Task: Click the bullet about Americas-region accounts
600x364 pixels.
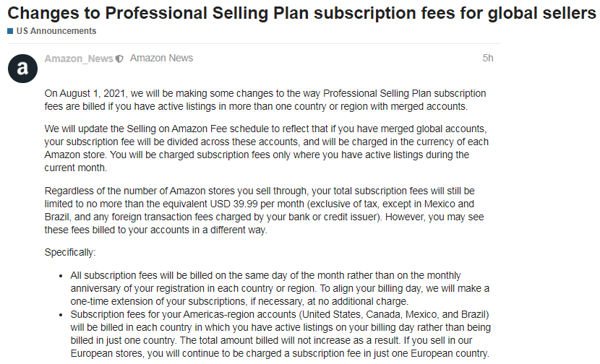Action: click(x=280, y=334)
